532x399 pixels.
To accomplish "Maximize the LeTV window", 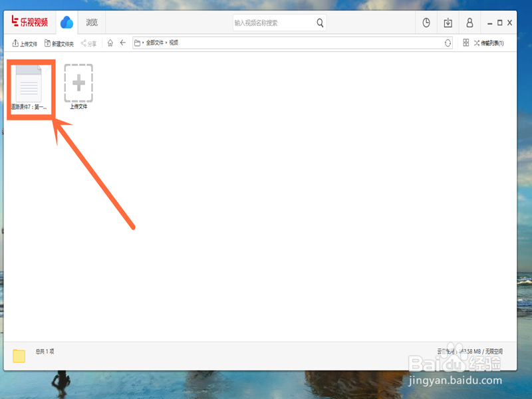I will click(x=499, y=23).
